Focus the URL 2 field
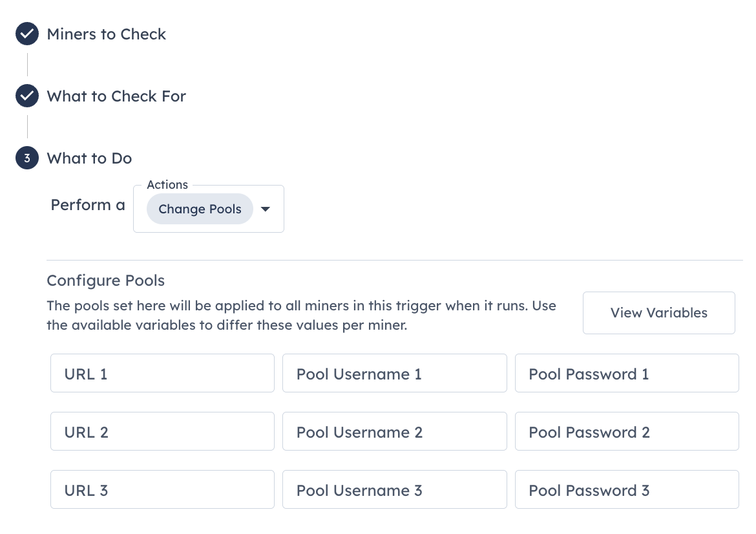Screen dimensions: 756x534 coord(162,431)
